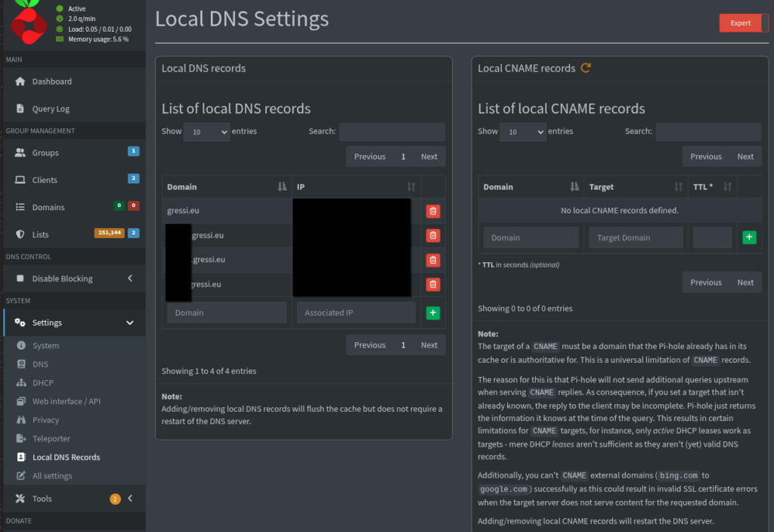Reload the local CNAME records list
774x532 pixels.
point(586,68)
